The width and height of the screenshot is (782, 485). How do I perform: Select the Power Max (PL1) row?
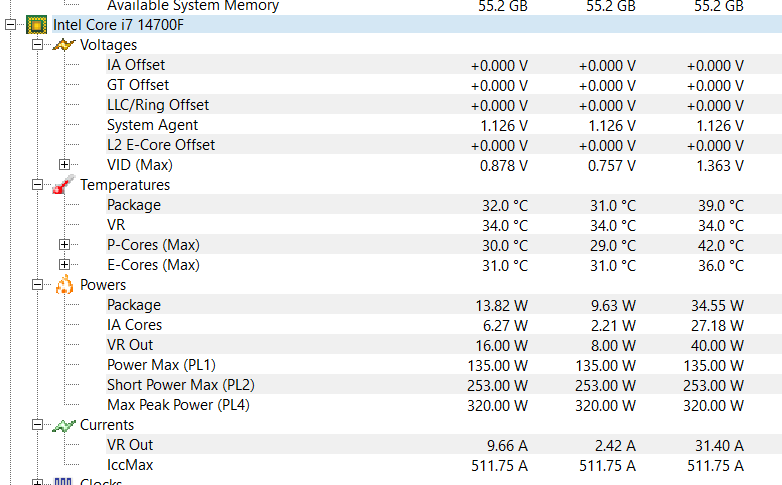tap(444, 365)
